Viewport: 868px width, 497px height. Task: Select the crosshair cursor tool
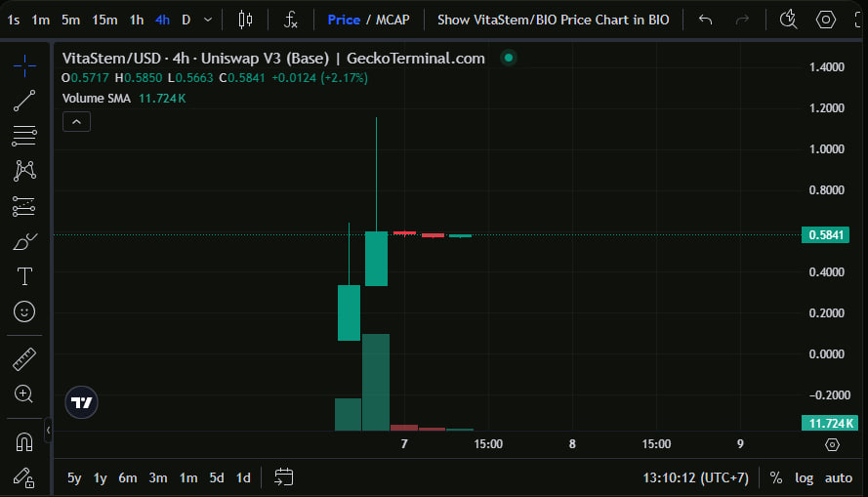click(24, 66)
